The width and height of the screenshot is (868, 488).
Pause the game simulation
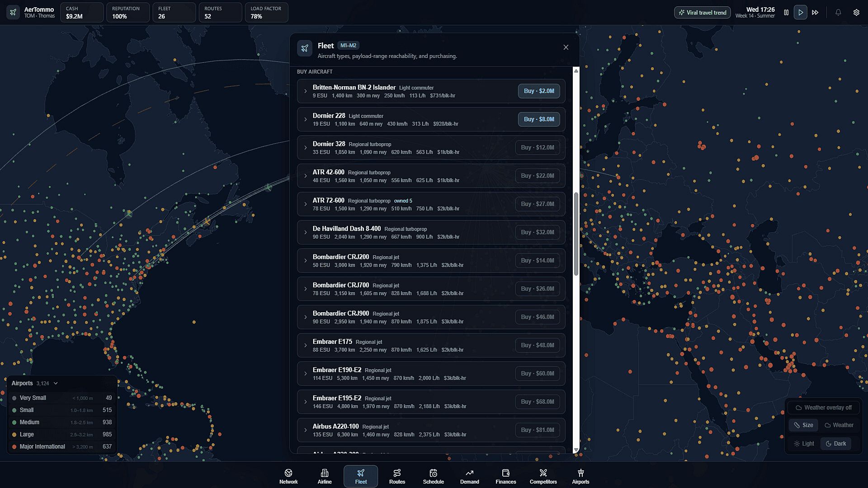(786, 13)
